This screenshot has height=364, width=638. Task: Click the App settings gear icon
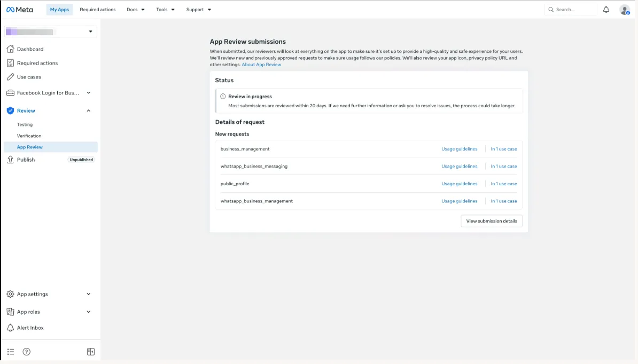coord(10,294)
